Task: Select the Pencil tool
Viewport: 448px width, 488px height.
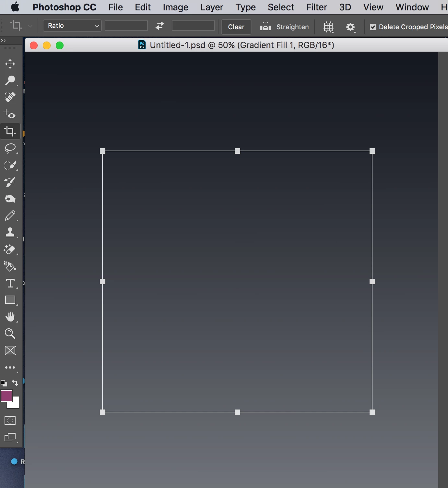Action: coord(10,215)
